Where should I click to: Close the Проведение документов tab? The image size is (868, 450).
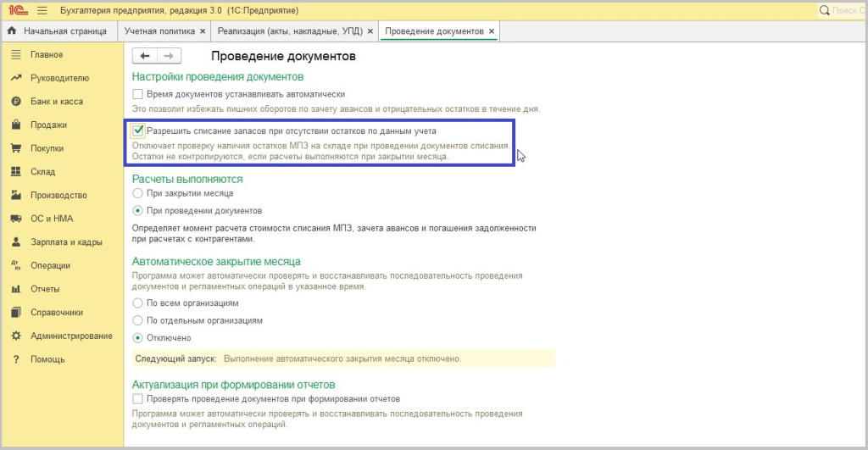tap(492, 31)
